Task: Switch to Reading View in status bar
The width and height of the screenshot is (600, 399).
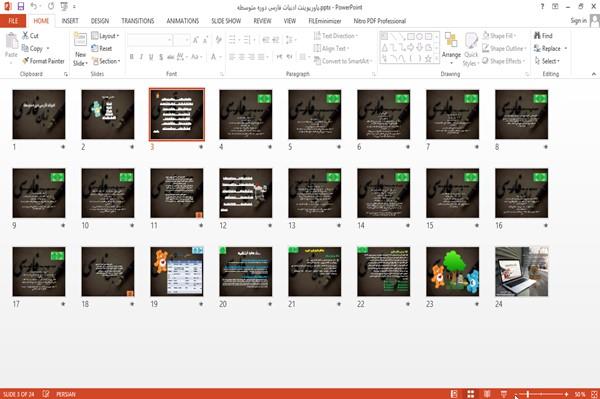Action: click(x=487, y=394)
